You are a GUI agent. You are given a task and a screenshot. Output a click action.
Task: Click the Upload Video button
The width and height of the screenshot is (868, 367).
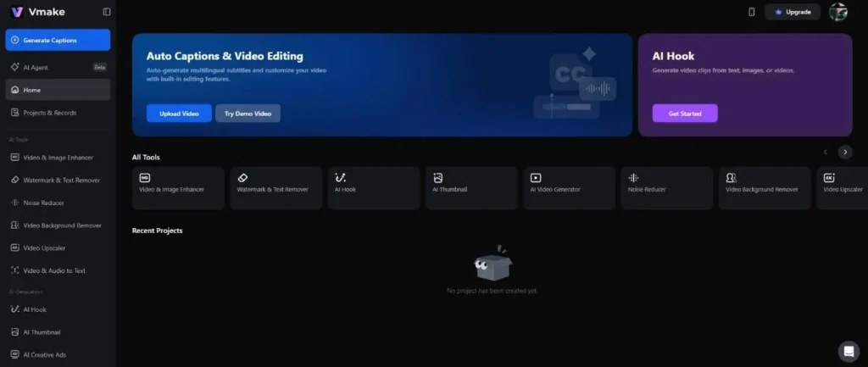179,114
